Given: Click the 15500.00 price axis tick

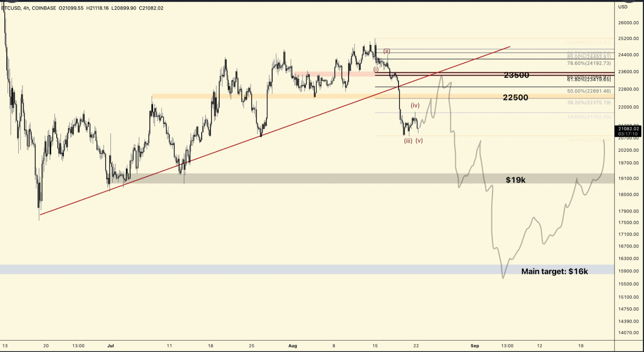Looking at the screenshot, I should click(628, 284).
